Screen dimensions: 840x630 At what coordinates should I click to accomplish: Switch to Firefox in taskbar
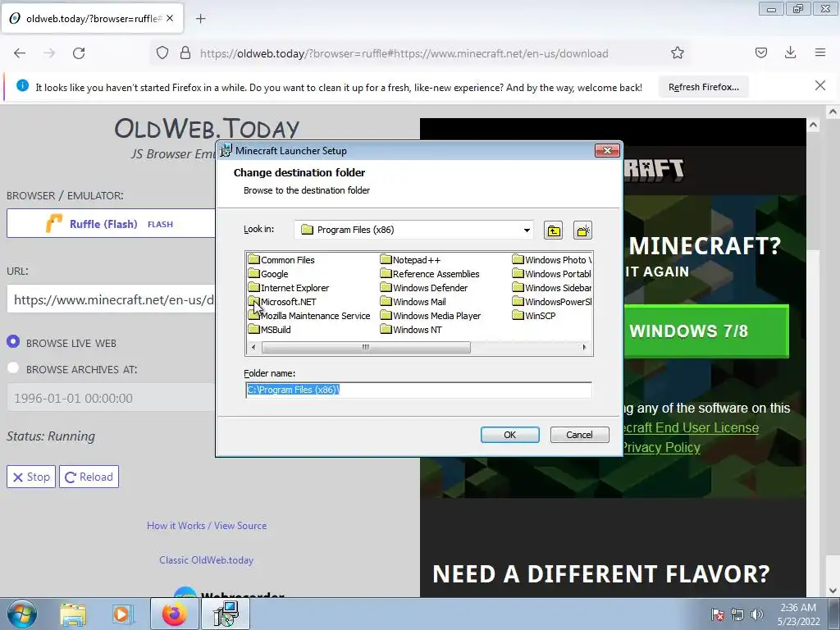coord(174,614)
